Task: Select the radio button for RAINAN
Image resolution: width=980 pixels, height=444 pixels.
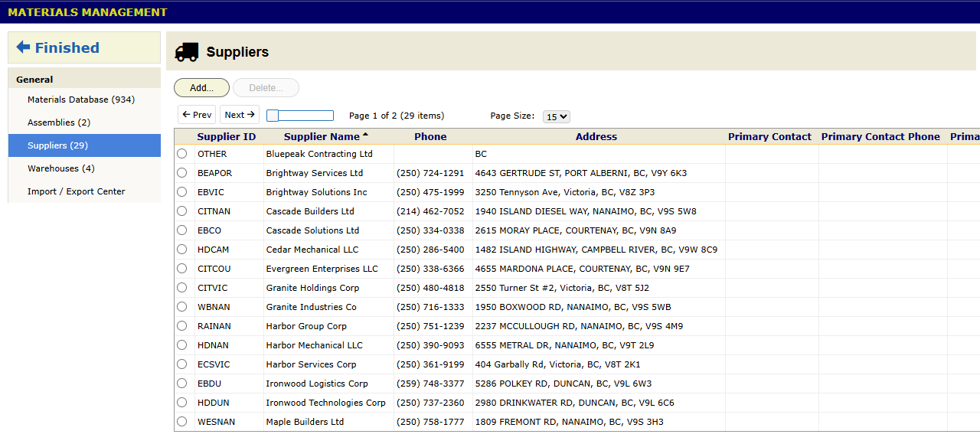Action: pyautogui.click(x=181, y=326)
